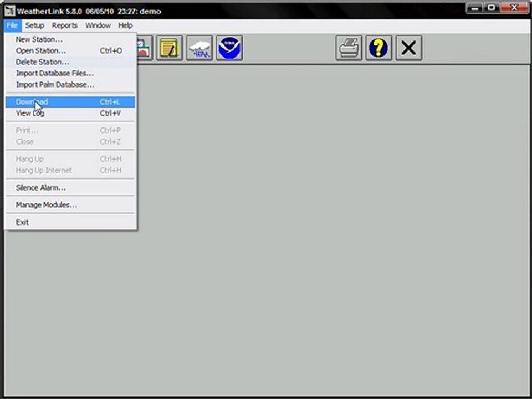The height and width of the screenshot is (399, 532).
Task: Open the Setup menu
Action: (x=34, y=25)
